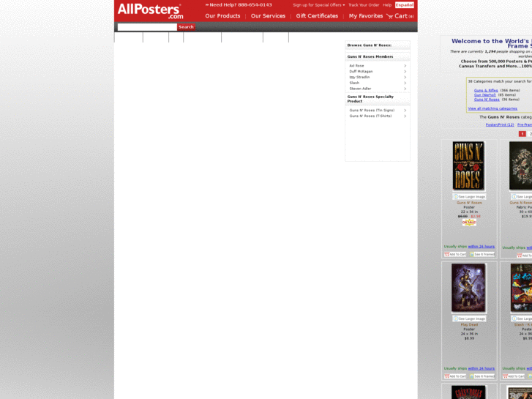Add the Slash 24 x 36 poster to cart
Screen dimensions: 532x399
[514, 376]
